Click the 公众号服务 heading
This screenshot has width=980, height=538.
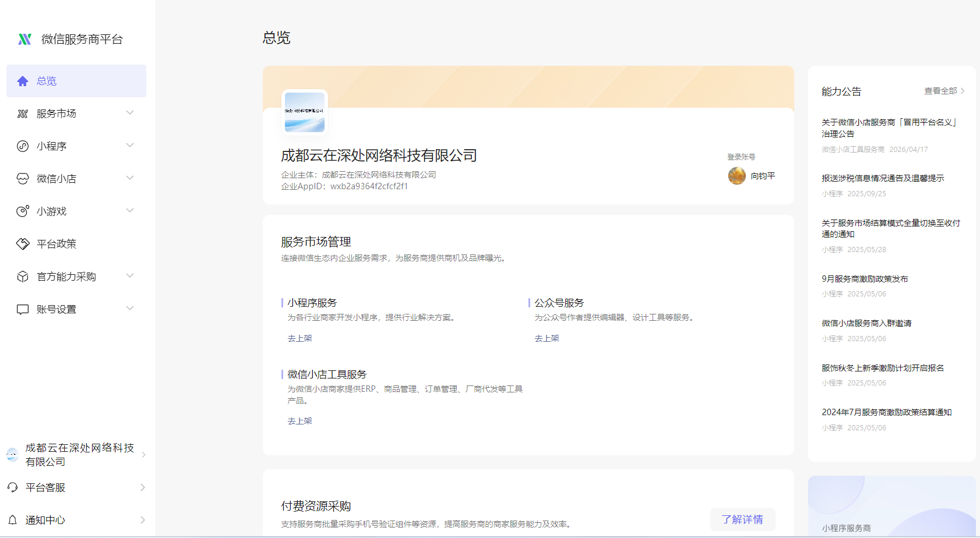coord(559,303)
